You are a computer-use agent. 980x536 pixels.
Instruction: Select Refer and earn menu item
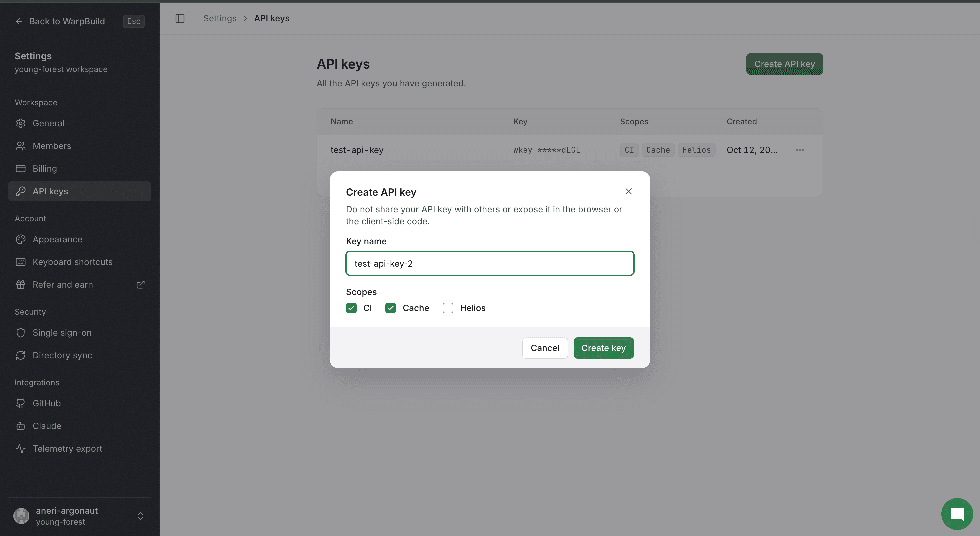click(80, 285)
